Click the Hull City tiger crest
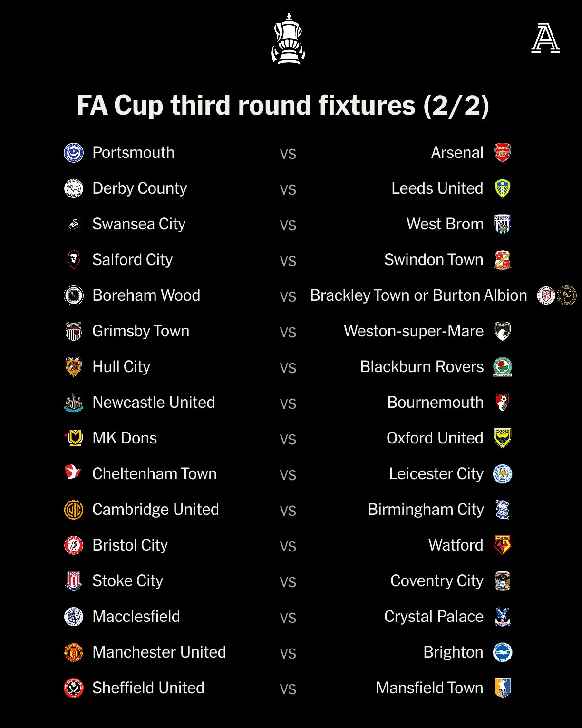The width and height of the screenshot is (582, 728). [x=74, y=367]
